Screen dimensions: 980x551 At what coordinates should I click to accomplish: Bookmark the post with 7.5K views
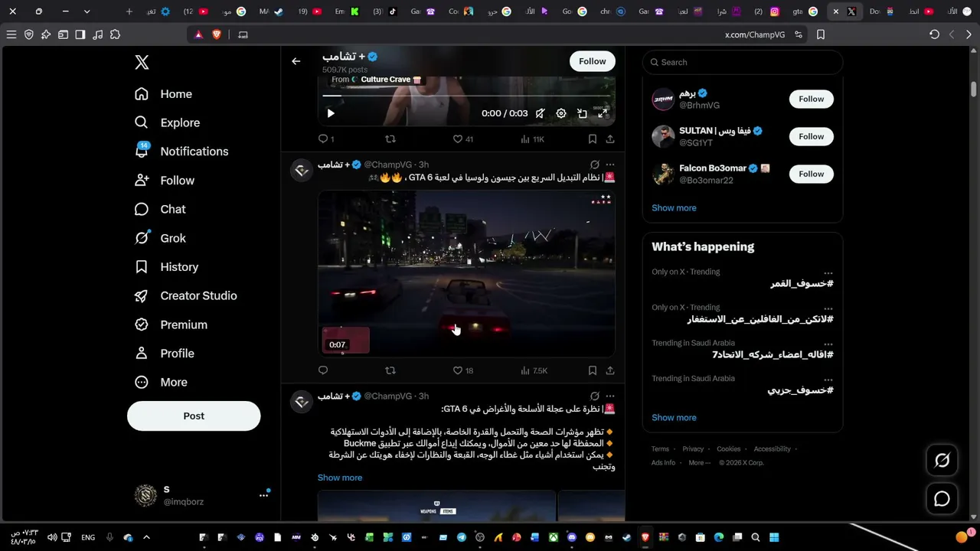(593, 370)
